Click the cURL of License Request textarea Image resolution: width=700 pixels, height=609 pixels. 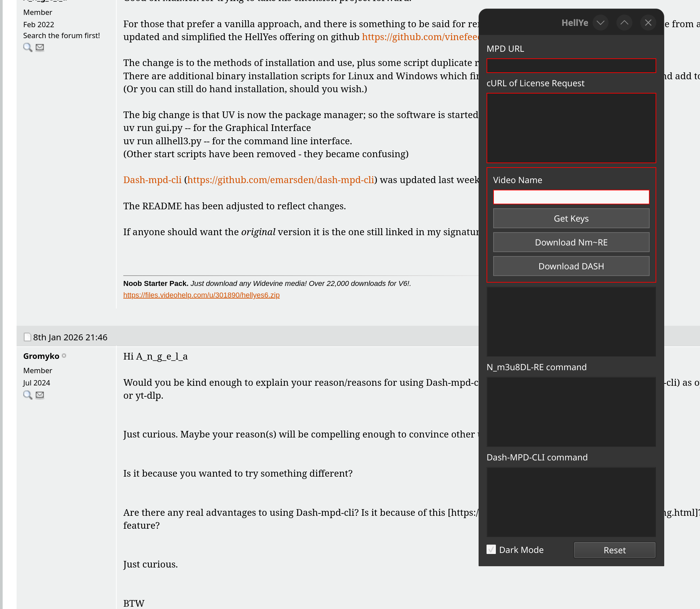coord(571,128)
